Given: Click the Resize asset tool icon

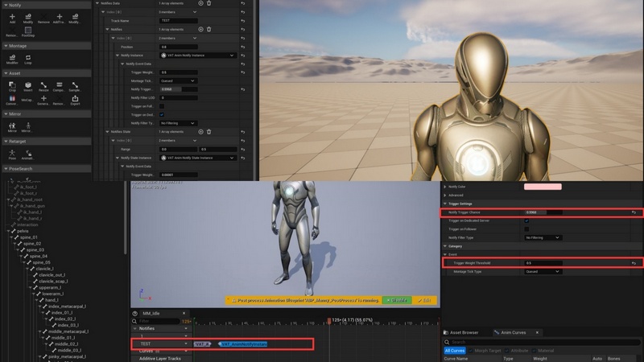Looking at the screenshot, I should [x=43, y=84].
